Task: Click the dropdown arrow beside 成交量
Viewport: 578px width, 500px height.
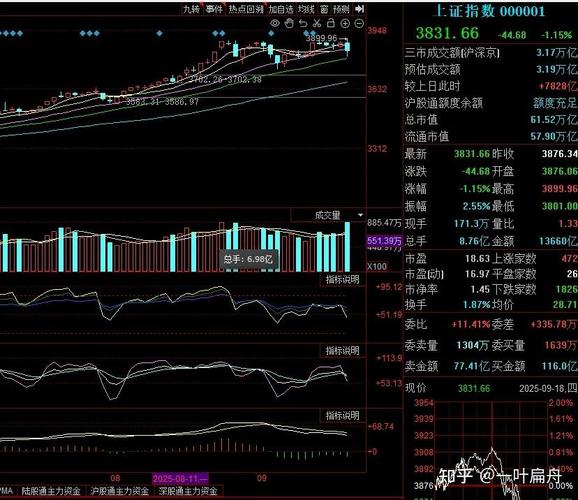Action: [x=360, y=215]
